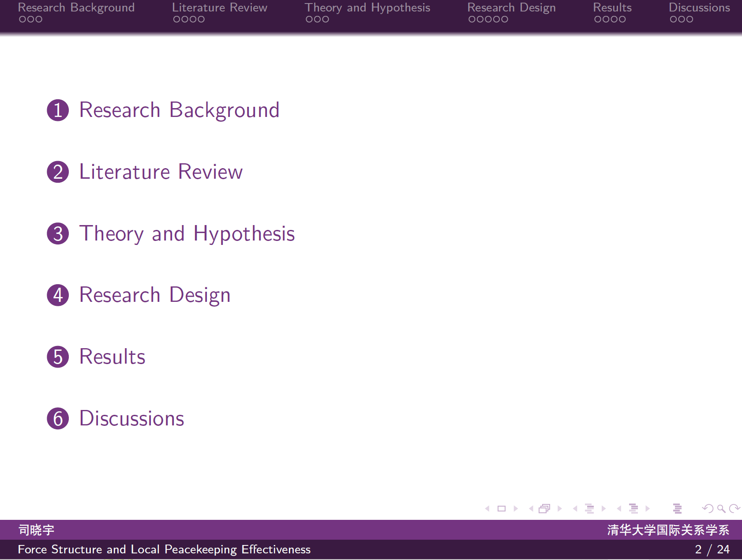This screenshot has height=560, width=742.
Task: Go to next subsection arrow
Action: coord(603,509)
